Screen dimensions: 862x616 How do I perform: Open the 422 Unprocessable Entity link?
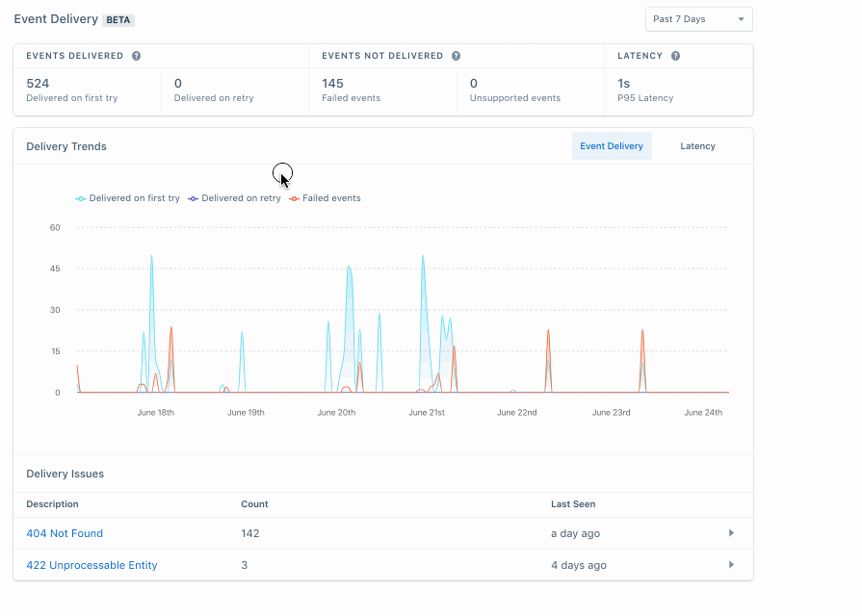91,565
